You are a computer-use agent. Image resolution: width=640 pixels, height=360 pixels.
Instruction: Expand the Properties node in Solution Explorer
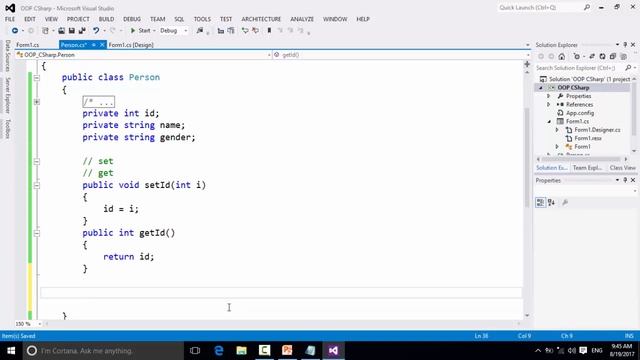[549, 96]
